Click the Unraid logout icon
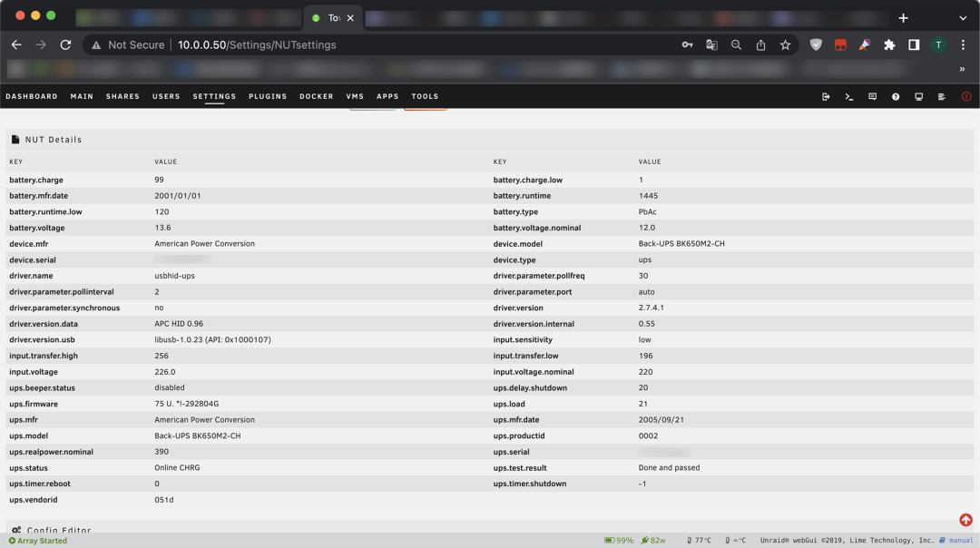The width and height of the screenshot is (980, 548). (826, 97)
